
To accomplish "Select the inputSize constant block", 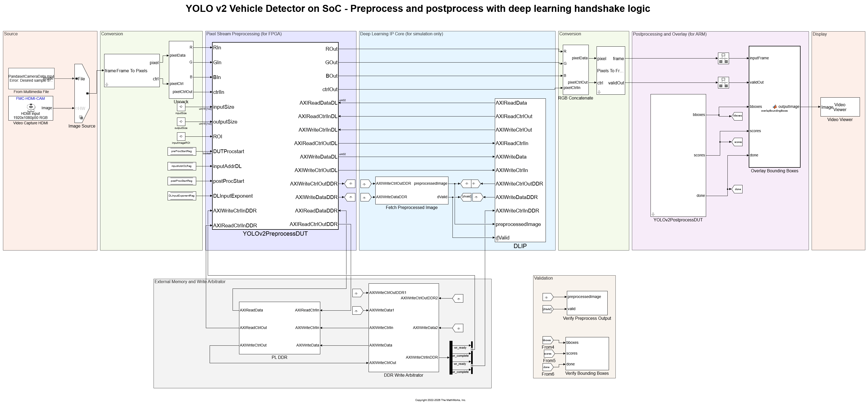I will 181,107.
